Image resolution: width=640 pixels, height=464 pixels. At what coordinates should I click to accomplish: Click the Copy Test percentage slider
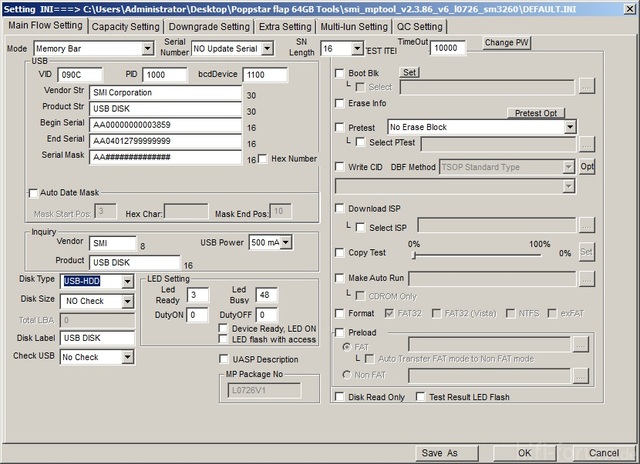coord(477,254)
